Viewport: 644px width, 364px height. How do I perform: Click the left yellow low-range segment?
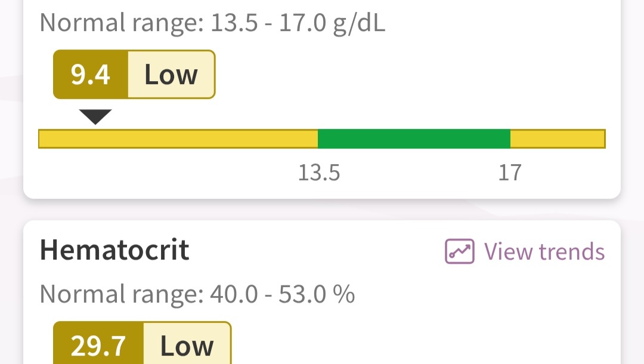[x=178, y=138]
